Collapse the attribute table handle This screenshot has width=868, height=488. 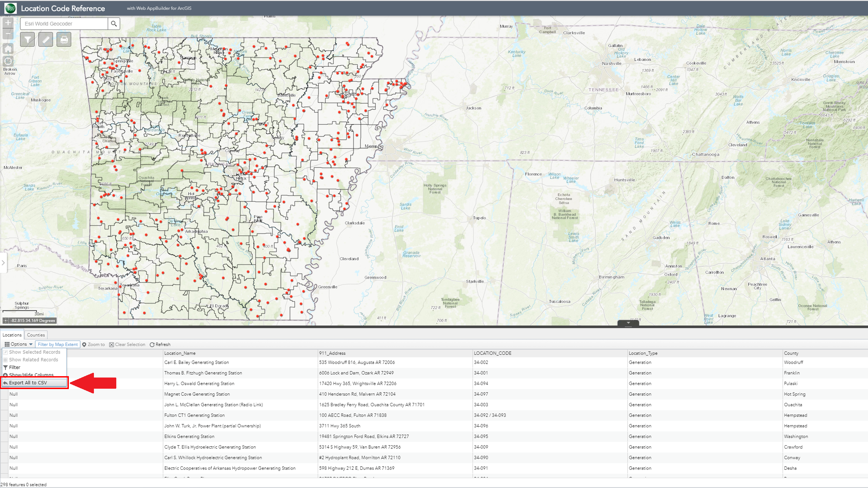tap(628, 323)
